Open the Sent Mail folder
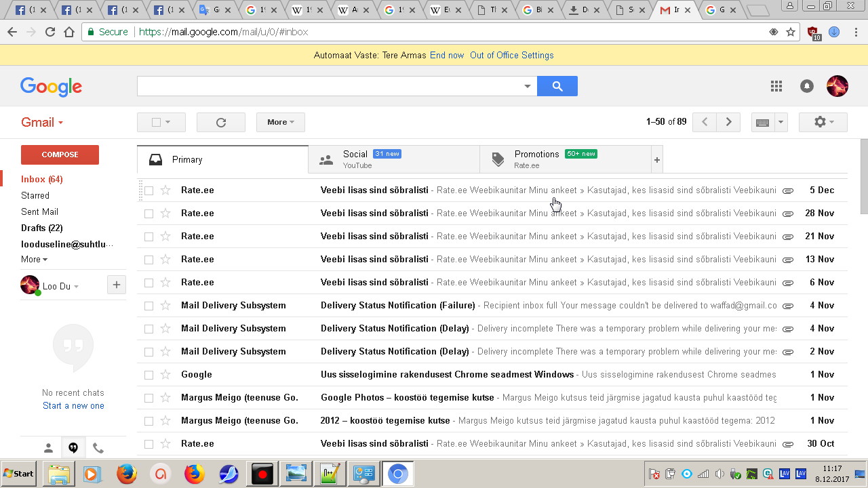 click(x=40, y=212)
